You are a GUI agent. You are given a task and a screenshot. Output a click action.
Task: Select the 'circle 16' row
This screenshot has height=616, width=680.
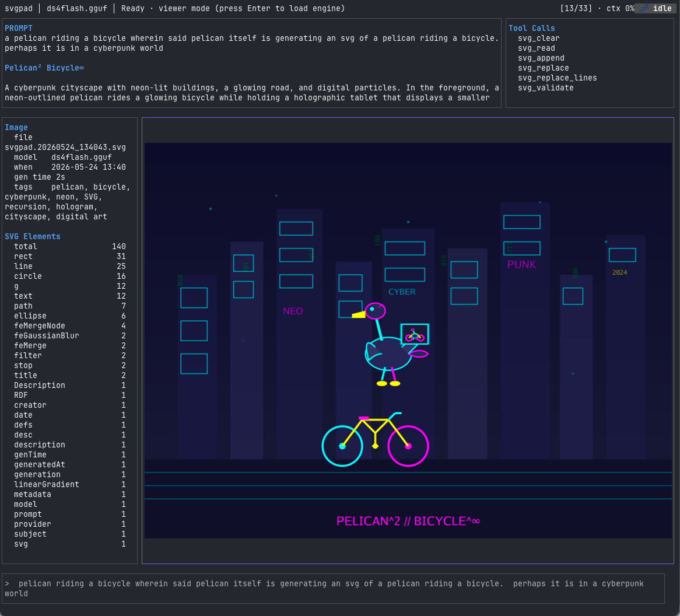pos(70,276)
